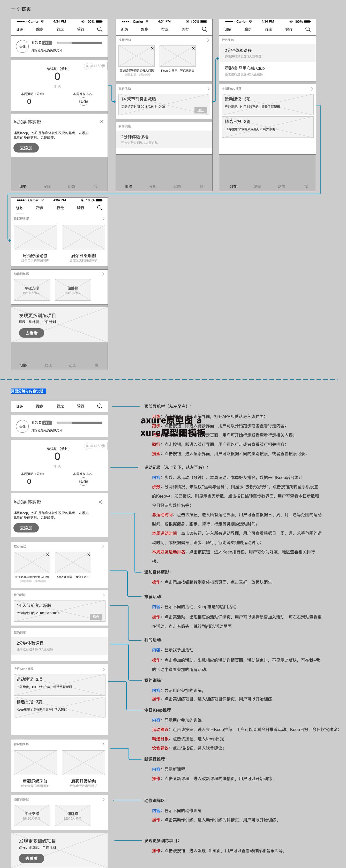346x868 pixels.
Task: Open 2分钟体验课程 row in phone starting with 我的训练
Action: click(x=267, y=53)
